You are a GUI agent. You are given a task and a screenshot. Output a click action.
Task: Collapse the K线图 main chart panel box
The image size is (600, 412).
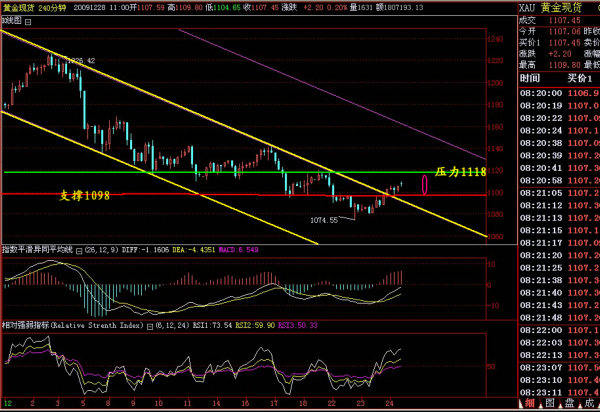28,22
